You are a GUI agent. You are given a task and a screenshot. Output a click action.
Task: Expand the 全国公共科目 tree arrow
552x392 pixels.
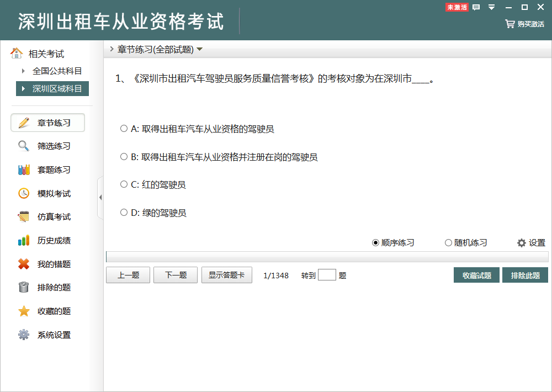[23, 71]
